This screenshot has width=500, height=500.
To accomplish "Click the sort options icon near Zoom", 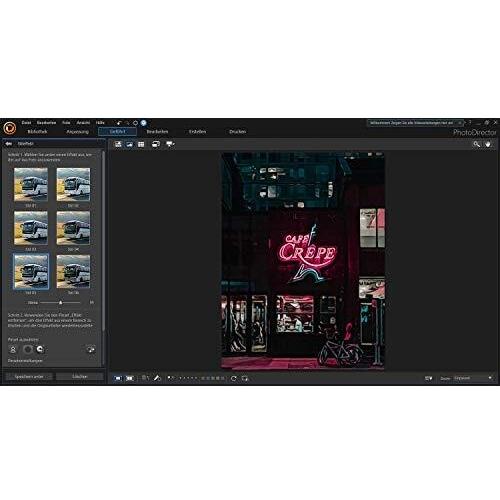I will pyautogui.click(x=428, y=378).
